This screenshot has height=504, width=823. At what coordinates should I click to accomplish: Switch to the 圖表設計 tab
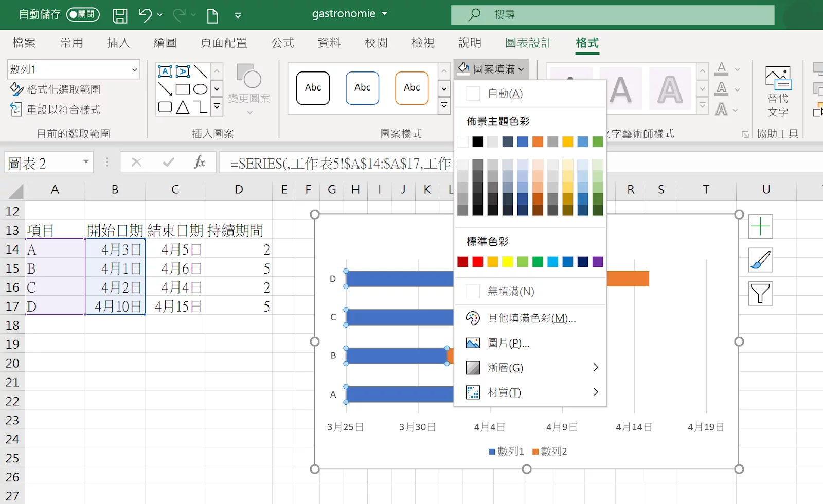[528, 43]
